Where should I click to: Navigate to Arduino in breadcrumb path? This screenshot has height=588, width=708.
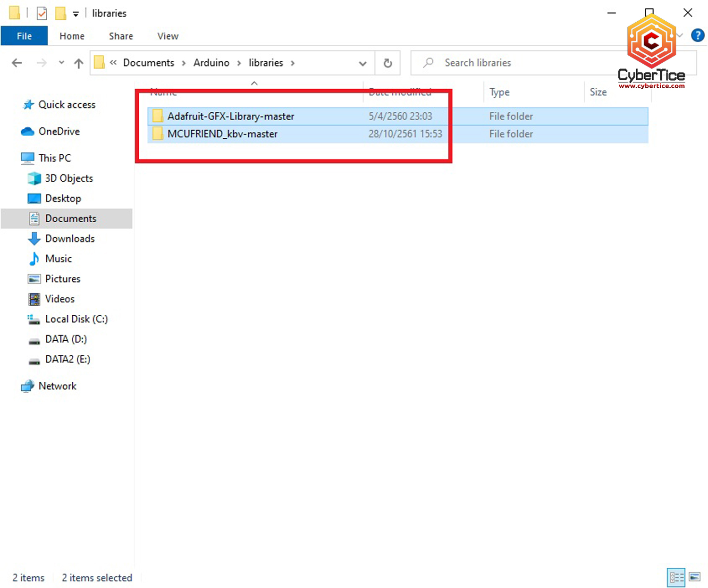tap(211, 63)
